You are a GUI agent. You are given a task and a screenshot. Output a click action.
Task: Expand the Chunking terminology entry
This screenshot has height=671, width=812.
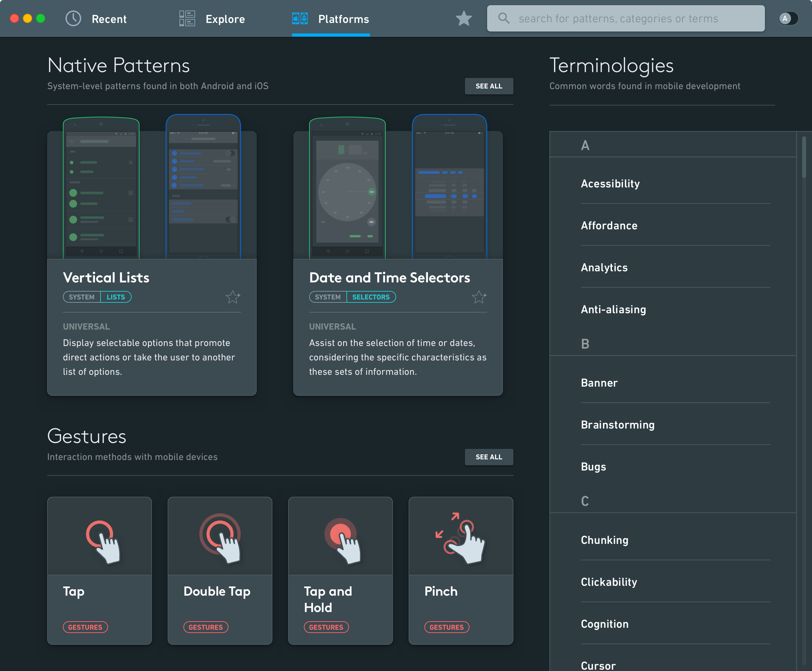(604, 539)
